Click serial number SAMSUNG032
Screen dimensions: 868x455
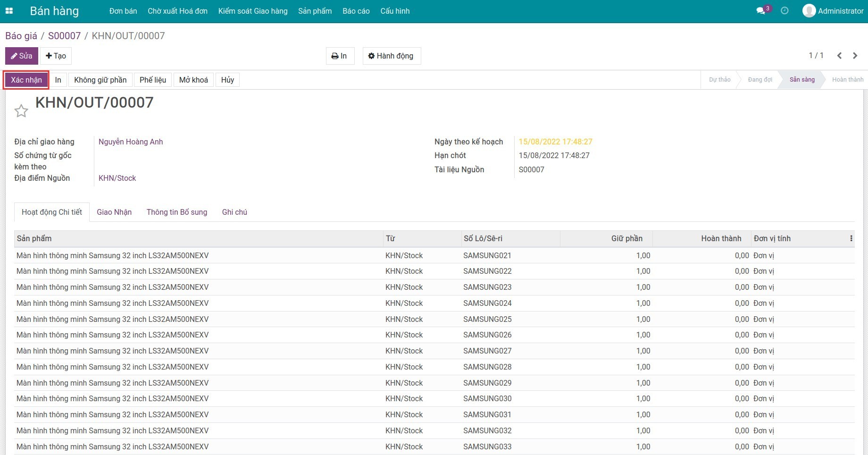487,430
